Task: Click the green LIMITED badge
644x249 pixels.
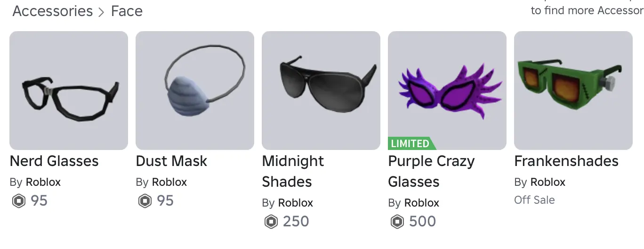Action: [x=411, y=143]
